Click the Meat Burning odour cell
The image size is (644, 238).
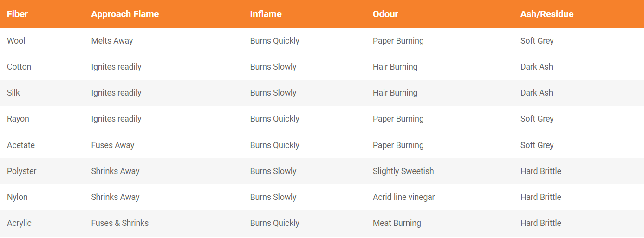(x=397, y=223)
